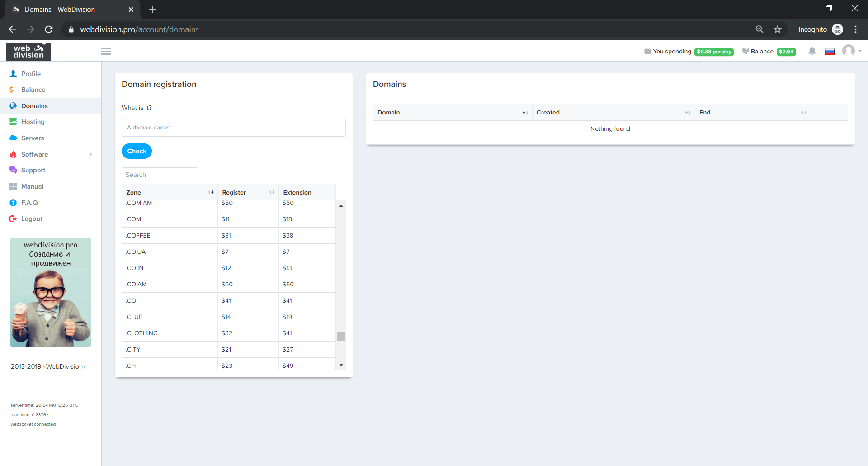This screenshot has height=466, width=868.
Task: Focus the domain name input field
Action: coord(233,128)
